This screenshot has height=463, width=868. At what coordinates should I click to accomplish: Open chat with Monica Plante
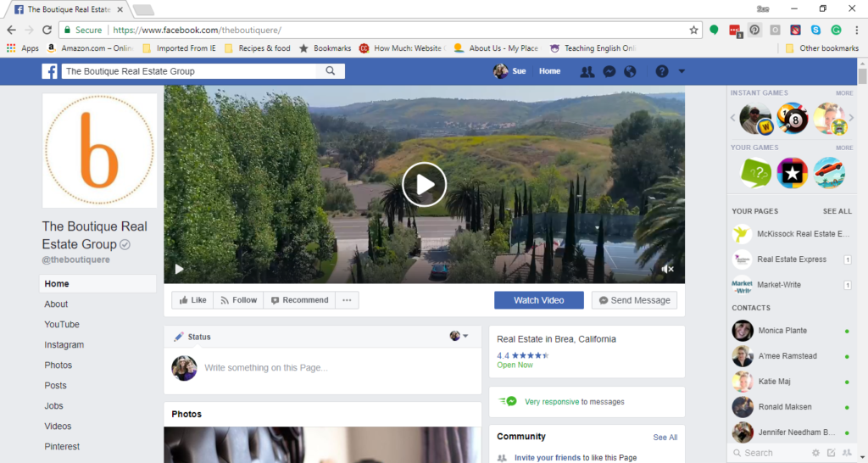point(792,331)
